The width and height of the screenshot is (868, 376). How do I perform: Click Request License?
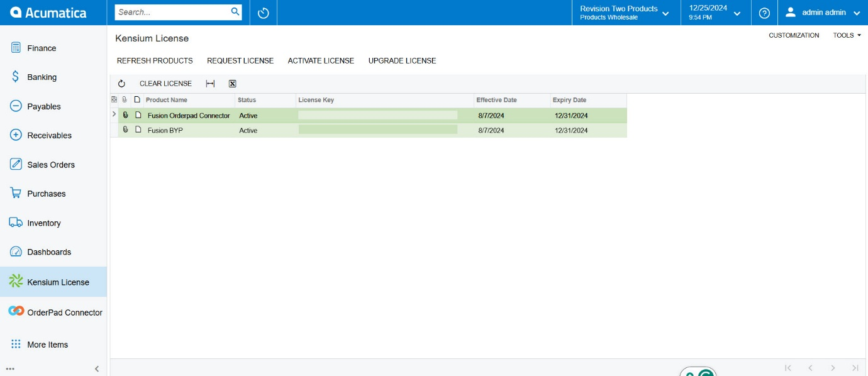(x=240, y=61)
